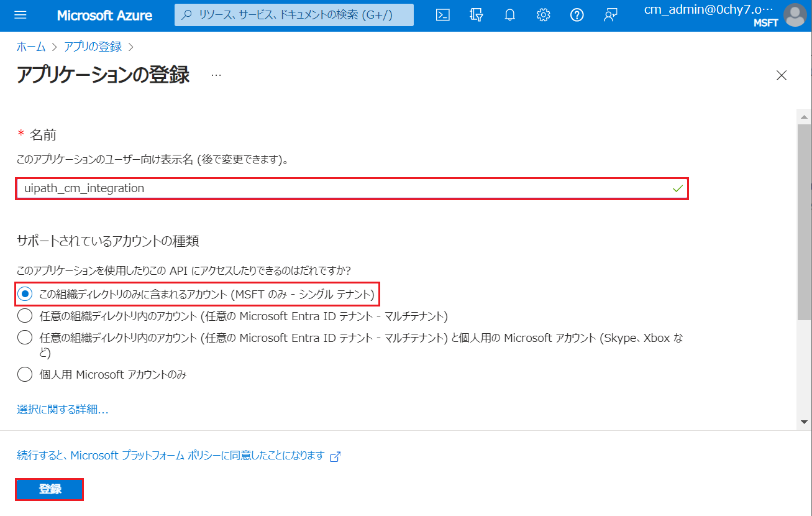The image size is (812, 516).
Task: Select single tenant MSFT only account option
Action: point(198,294)
